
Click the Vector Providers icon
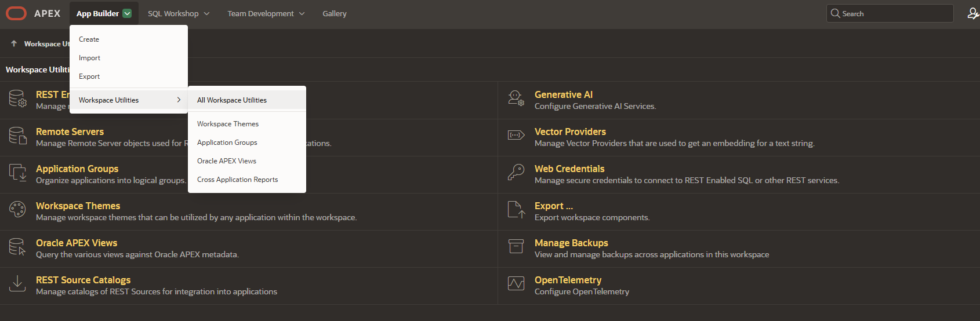pos(516,135)
